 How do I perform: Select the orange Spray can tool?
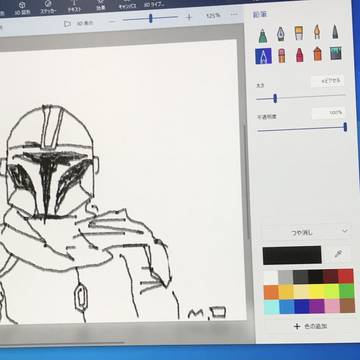click(318, 54)
